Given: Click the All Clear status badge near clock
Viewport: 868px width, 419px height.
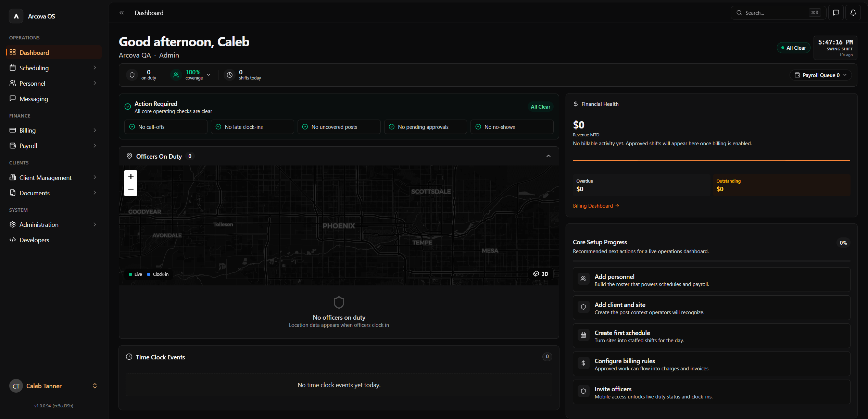Looking at the screenshot, I should tap(794, 48).
